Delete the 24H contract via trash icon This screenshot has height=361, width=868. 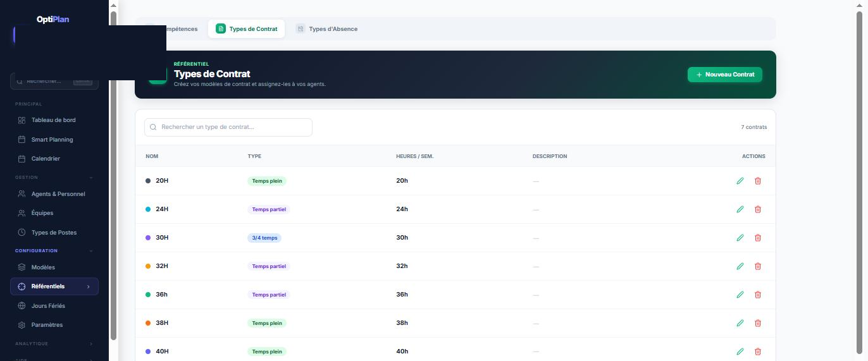(x=757, y=209)
